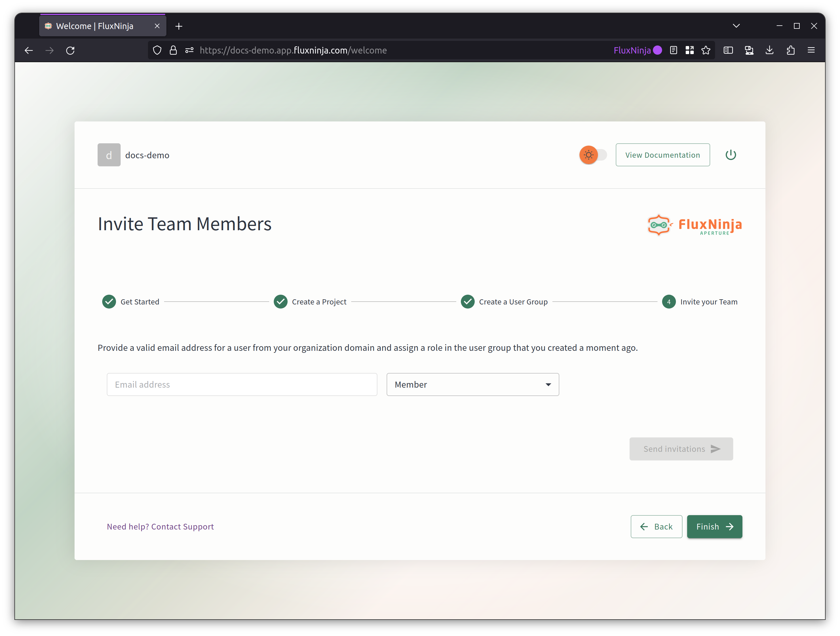Click the Finish button

click(x=715, y=527)
